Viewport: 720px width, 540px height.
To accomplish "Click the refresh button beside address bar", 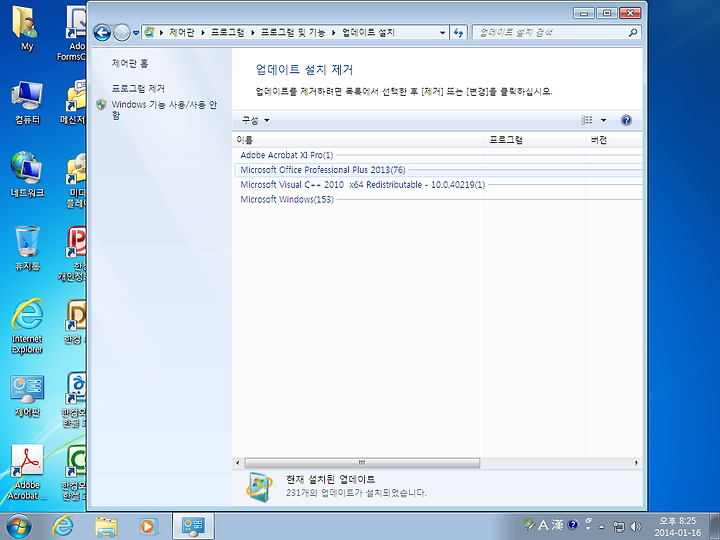I will pyautogui.click(x=458, y=33).
